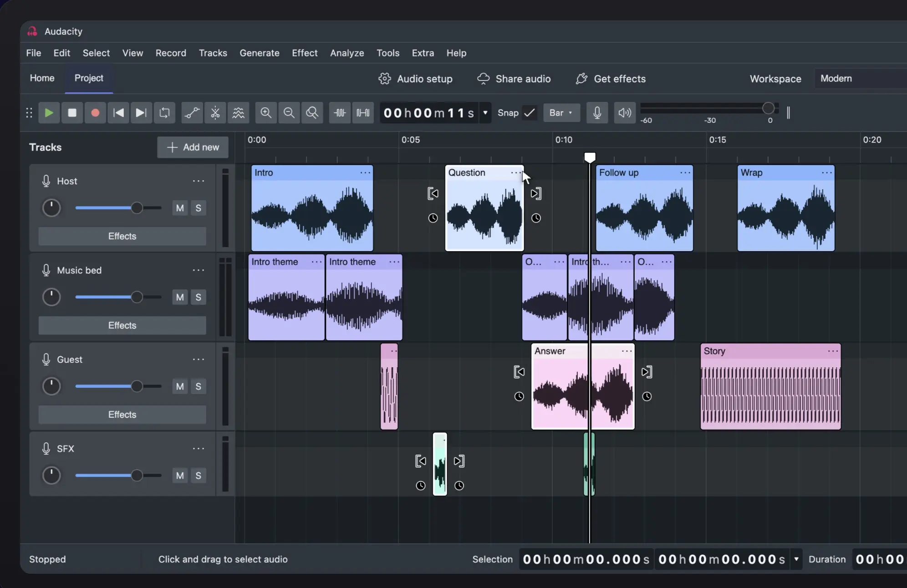The width and height of the screenshot is (907, 588).
Task: Open the Bar snap unit dropdown
Action: pyautogui.click(x=561, y=113)
